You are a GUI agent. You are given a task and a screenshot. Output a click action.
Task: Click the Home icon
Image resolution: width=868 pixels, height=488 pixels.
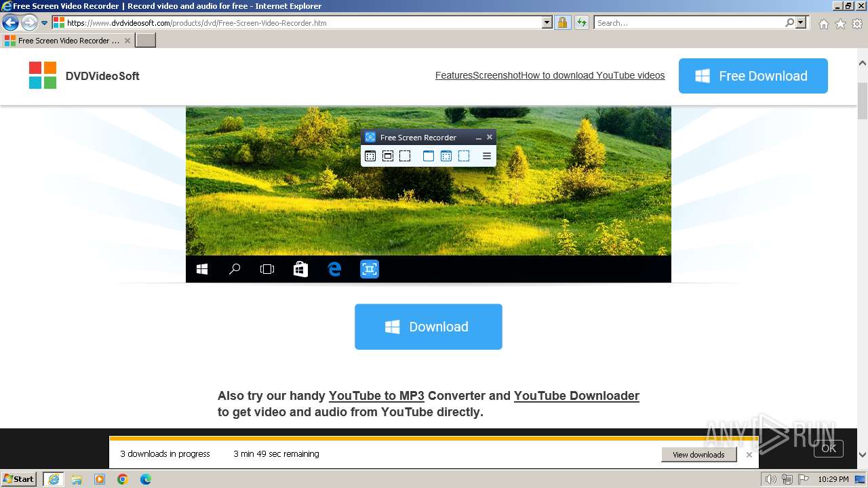pos(823,24)
